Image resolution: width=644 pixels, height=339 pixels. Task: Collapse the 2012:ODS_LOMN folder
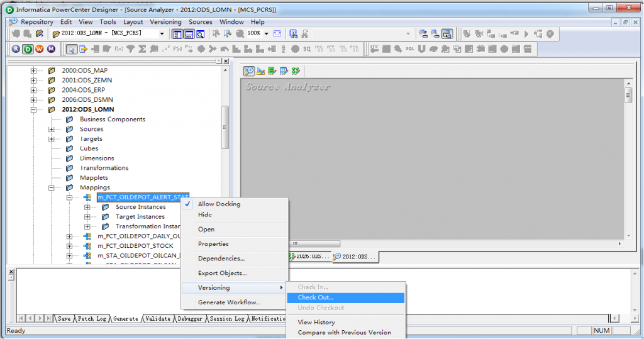[x=34, y=109]
